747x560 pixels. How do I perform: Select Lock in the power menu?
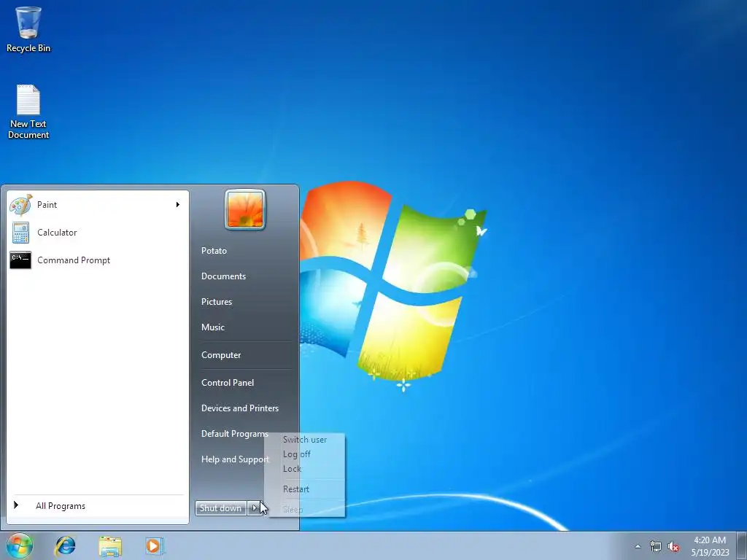click(292, 469)
